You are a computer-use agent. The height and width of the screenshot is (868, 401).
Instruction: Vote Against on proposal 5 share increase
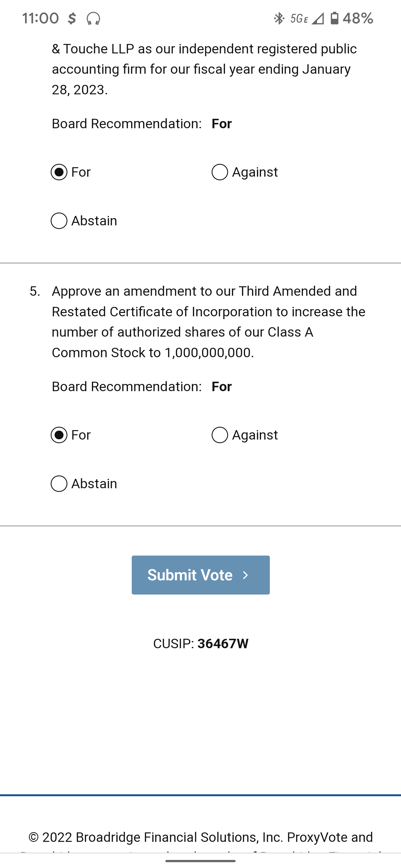click(x=220, y=435)
